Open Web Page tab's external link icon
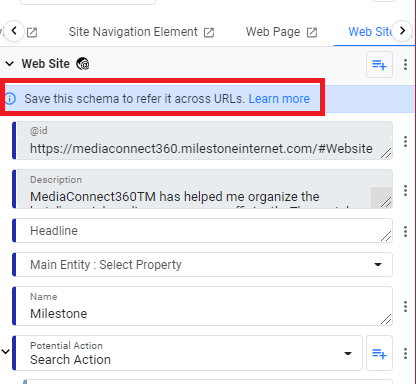 pyautogui.click(x=312, y=32)
